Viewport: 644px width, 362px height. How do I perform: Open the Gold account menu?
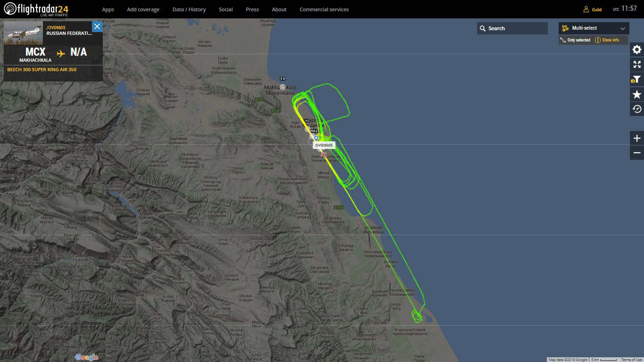(593, 9)
